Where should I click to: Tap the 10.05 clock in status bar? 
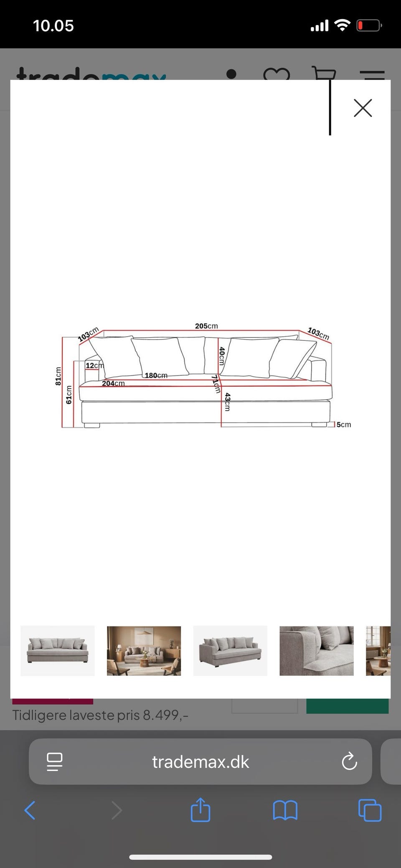coord(53,26)
